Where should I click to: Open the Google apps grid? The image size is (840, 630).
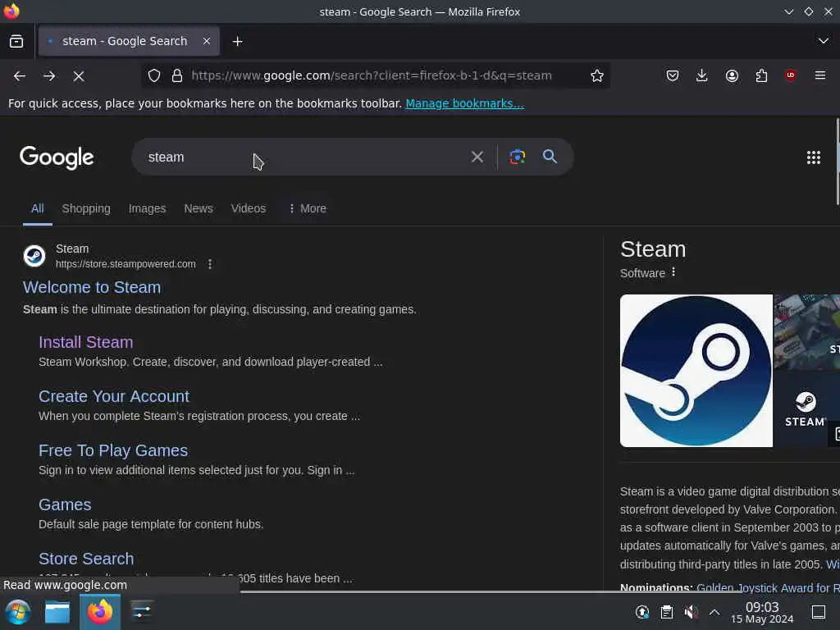(814, 157)
